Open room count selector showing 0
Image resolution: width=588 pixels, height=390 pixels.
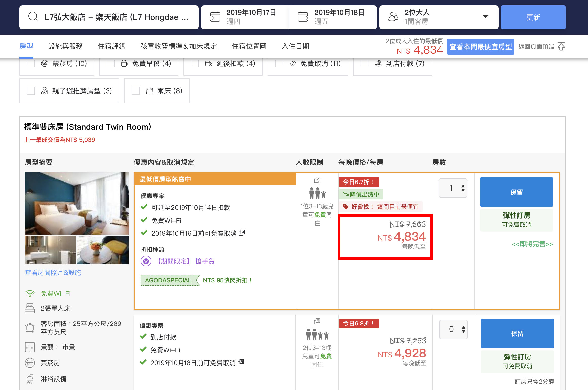[x=453, y=329]
